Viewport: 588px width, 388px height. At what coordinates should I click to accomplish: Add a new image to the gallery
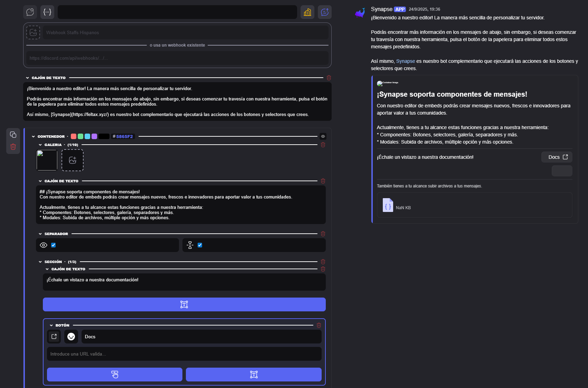pyautogui.click(x=73, y=160)
